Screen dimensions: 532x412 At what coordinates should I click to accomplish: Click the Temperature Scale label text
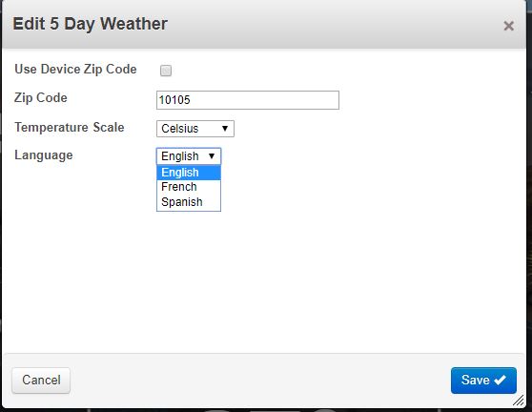coord(70,128)
